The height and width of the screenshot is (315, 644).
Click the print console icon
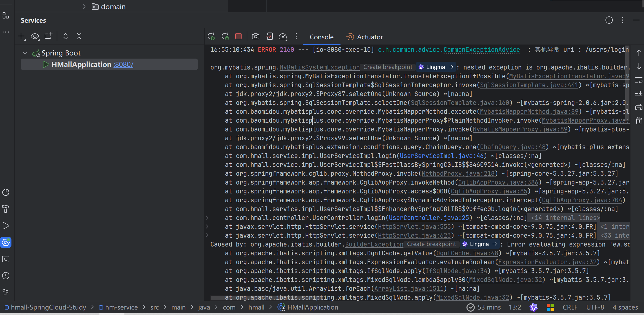click(639, 107)
